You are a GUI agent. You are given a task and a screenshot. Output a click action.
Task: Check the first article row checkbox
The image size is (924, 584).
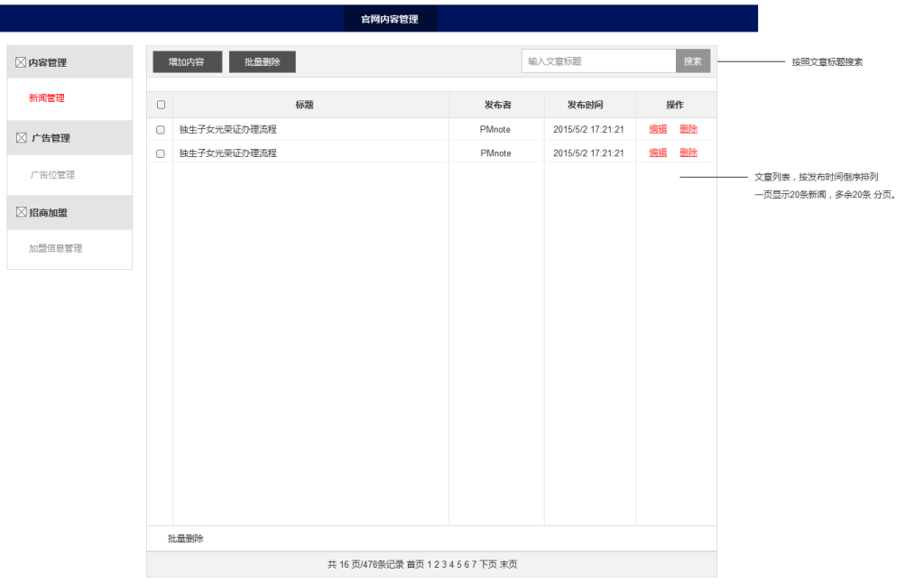point(161,129)
